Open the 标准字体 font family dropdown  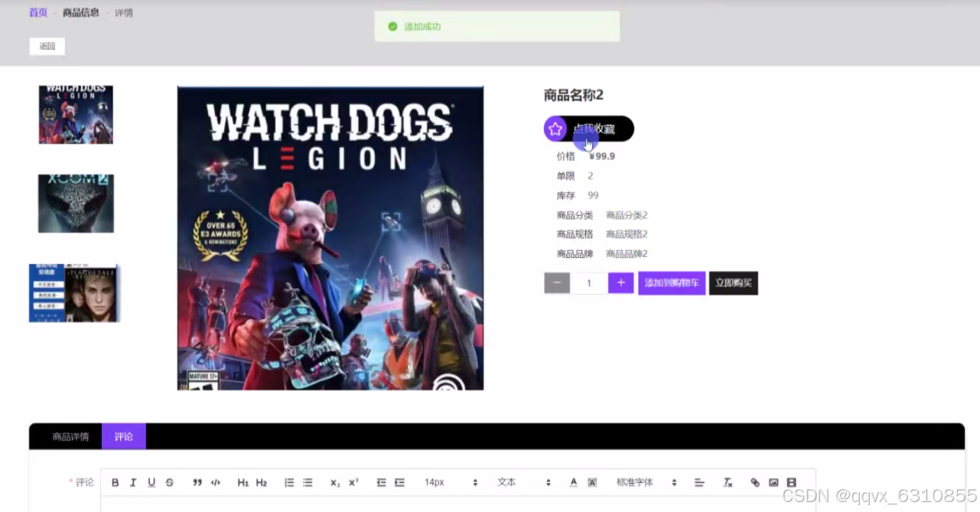[x=646, y=482]
